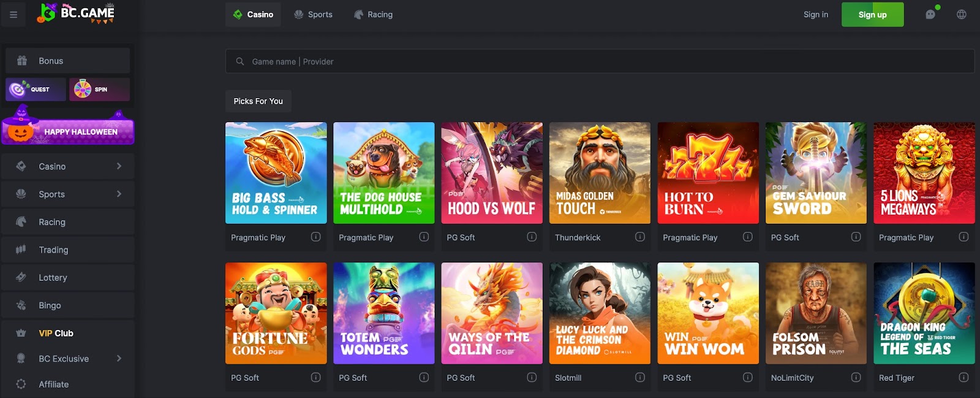Open 5 Lions Megaways game thumbnail

point(924,173)
